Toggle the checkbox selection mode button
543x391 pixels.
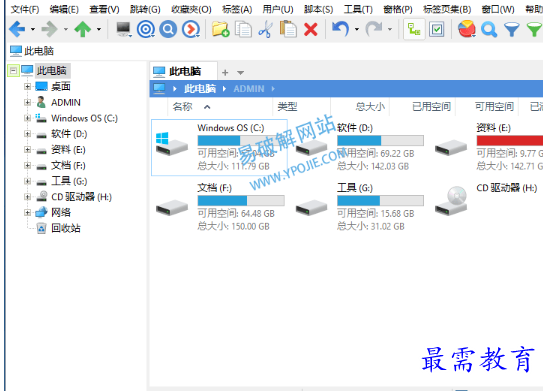[x=437, y=29]
